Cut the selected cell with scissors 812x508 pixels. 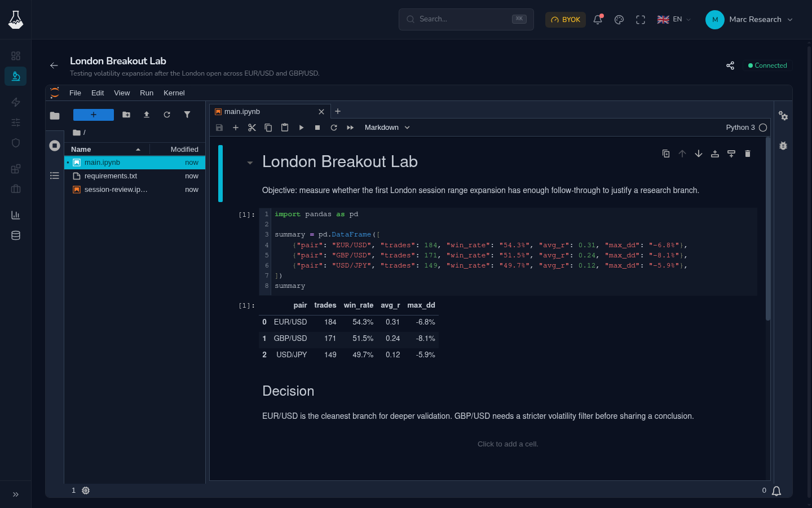point(252,128)
